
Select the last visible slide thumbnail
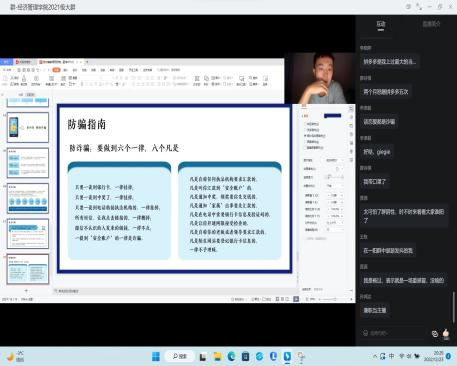28,269
